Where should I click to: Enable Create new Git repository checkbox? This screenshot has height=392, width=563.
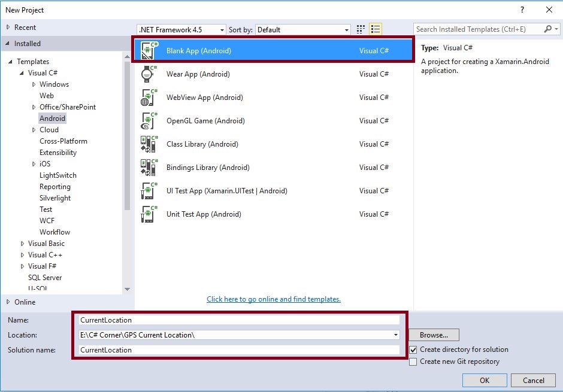coord(413,361)
